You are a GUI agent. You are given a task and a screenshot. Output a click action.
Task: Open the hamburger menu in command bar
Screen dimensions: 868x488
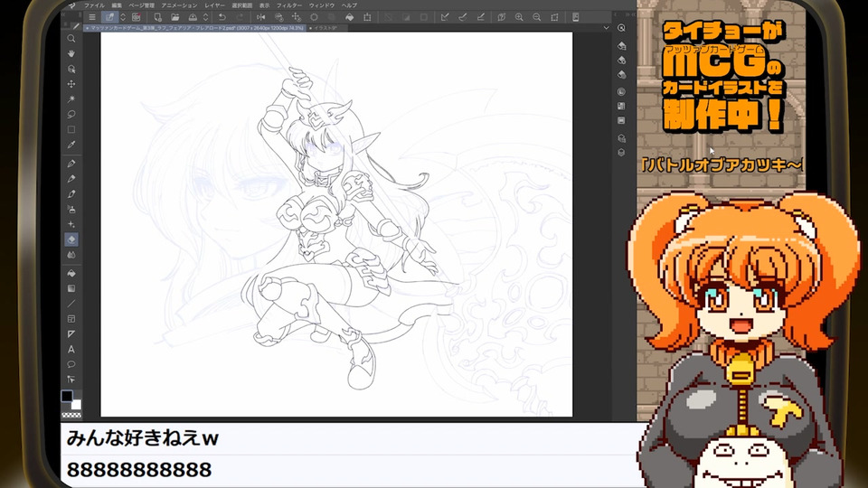tap(91, 17)
